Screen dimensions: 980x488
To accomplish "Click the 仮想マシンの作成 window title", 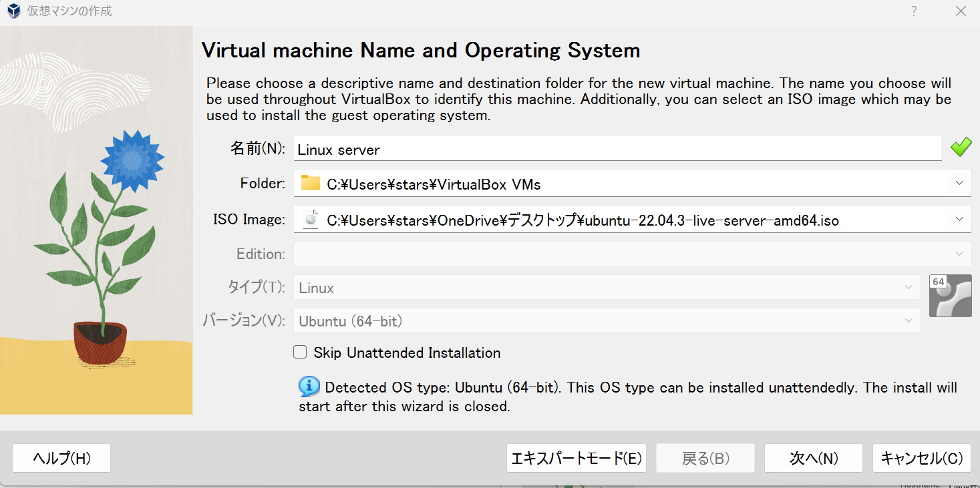I will [x=69, y=11].
